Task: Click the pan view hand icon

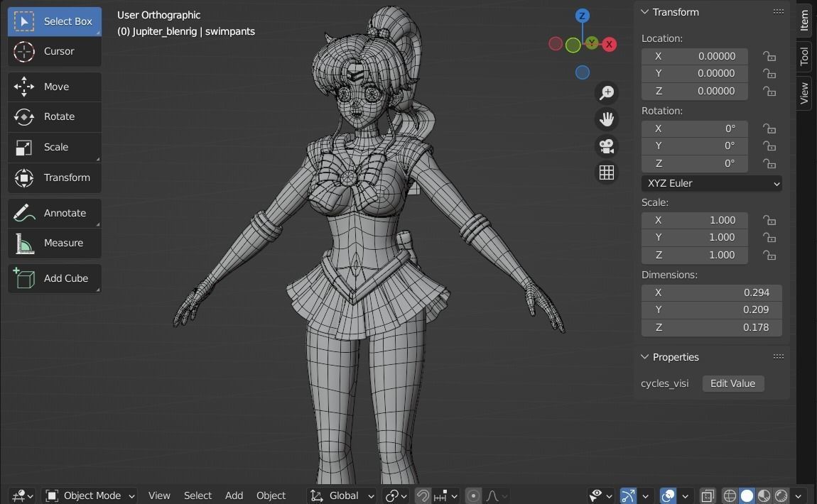Action: click(x=607, y=119)
